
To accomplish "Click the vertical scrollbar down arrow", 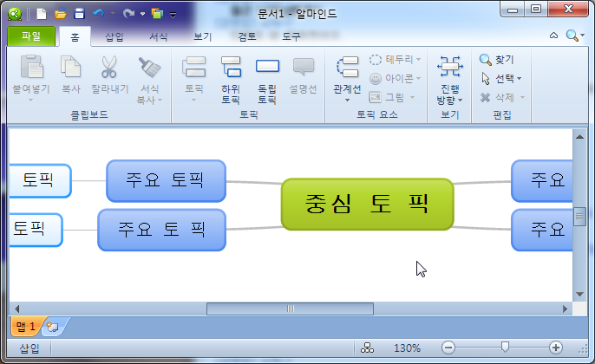I will (x=579, y=295).
